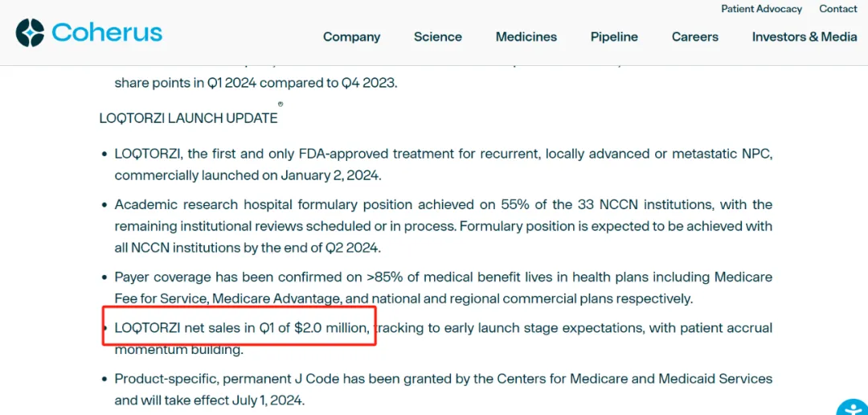868x415 pixels.
Task: Click the Payer coverage confirmed paragraph
Action: (443, 288)
